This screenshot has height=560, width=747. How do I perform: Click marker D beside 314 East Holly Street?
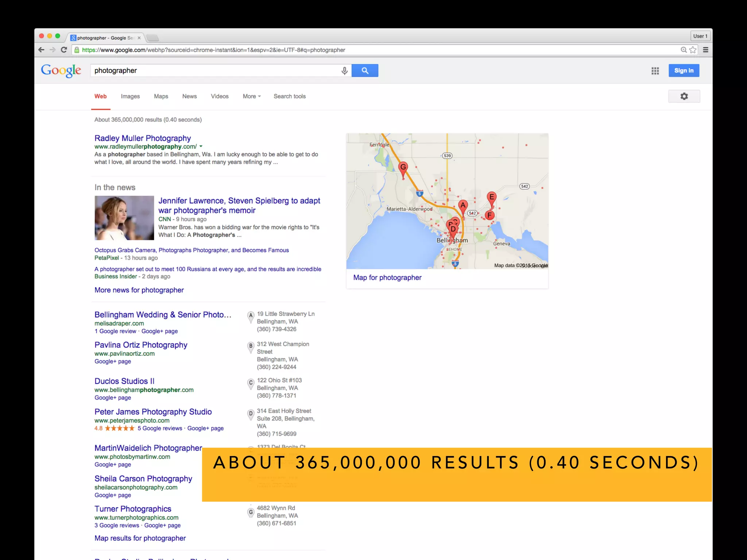click(x=251, y=415)
